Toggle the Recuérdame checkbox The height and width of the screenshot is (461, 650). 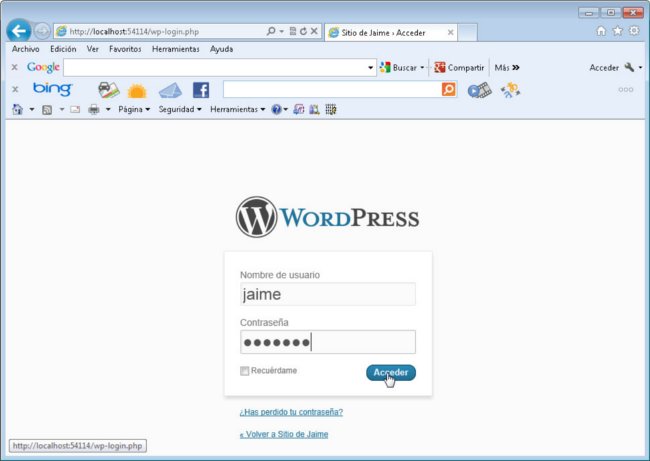coord(245,371)
